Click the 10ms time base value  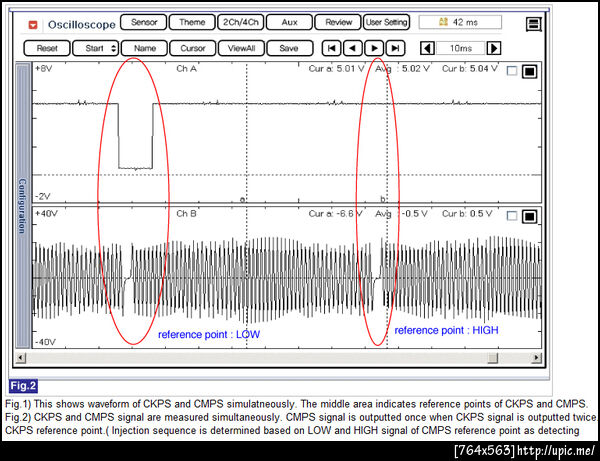tap(461, 48)
